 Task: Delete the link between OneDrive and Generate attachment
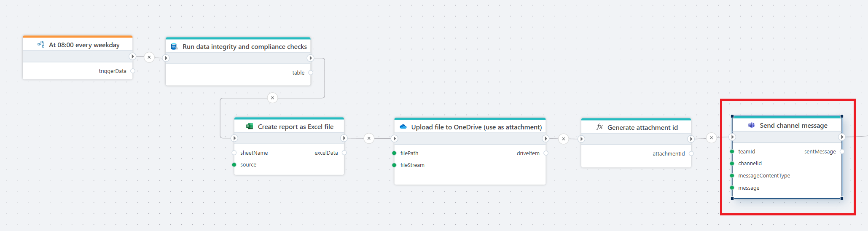tap(563, 139)
